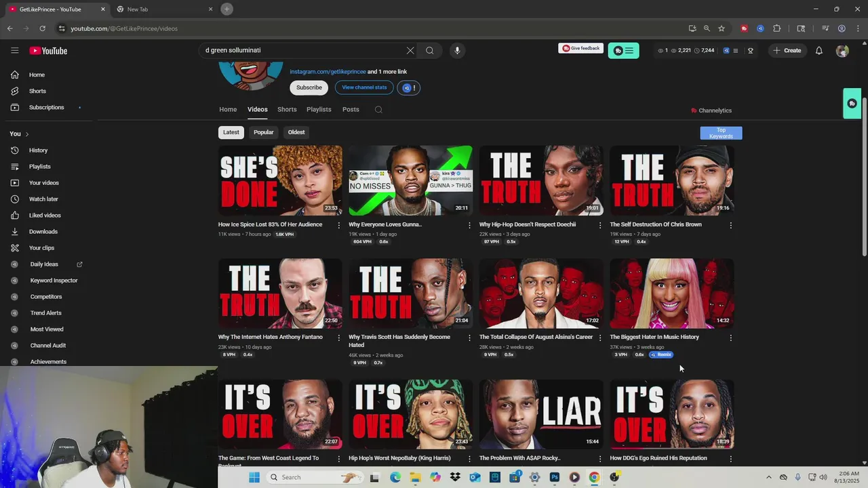Open more options for Biggest Hater In Music History
This screenshot has height=488, width=868.
point(730,338)
